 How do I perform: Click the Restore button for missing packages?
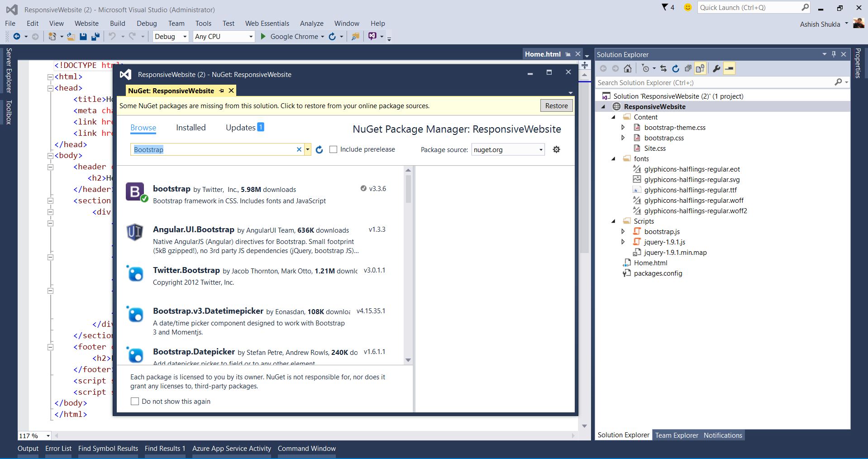pos(556,106)
